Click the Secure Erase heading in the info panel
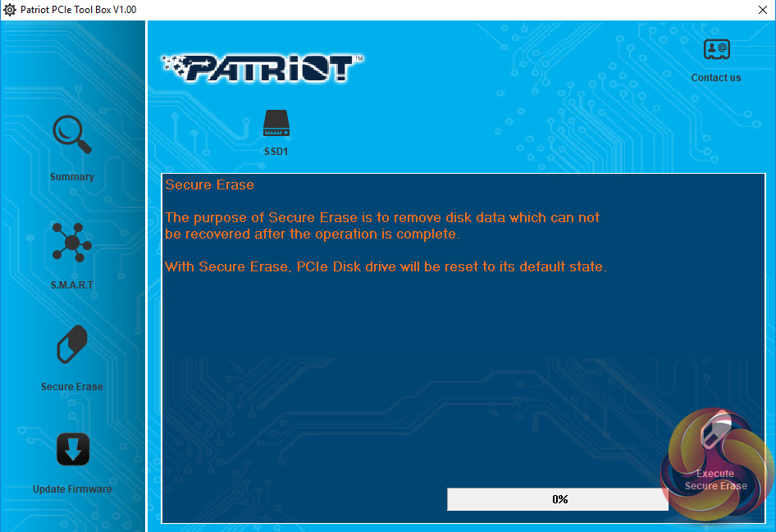 pos(209,185)
